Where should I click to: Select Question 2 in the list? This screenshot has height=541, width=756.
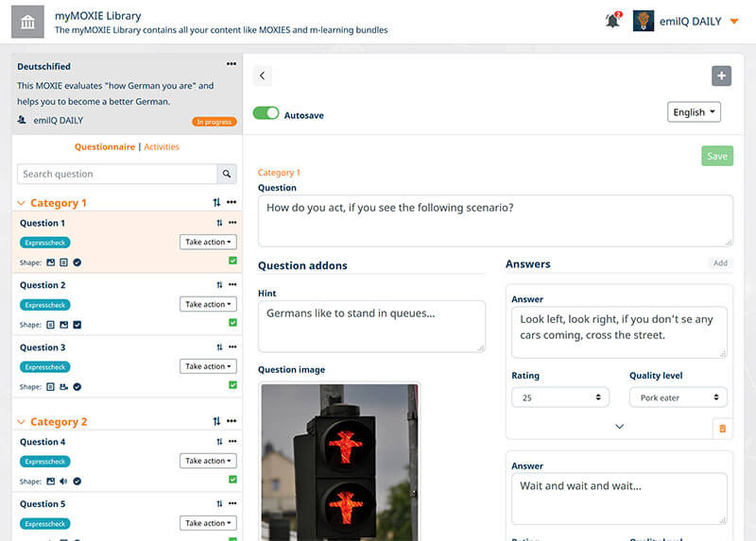click(x=43, y=285)
